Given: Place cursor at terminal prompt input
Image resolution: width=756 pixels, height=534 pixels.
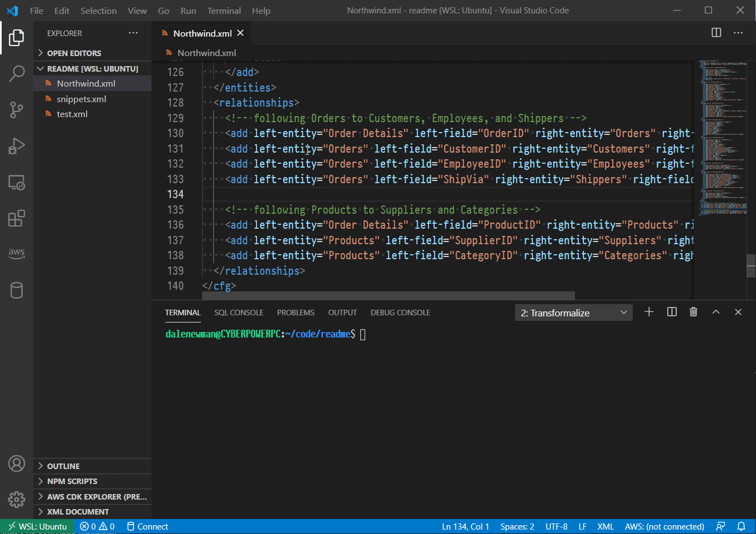Looking at the screenshot, I should (362, 334).
